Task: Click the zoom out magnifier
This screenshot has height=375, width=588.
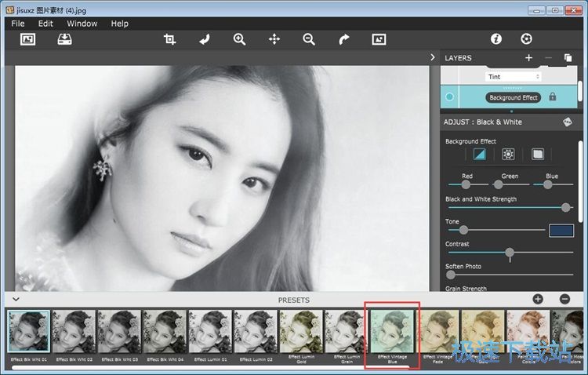Action: click(x=309, y=39)
